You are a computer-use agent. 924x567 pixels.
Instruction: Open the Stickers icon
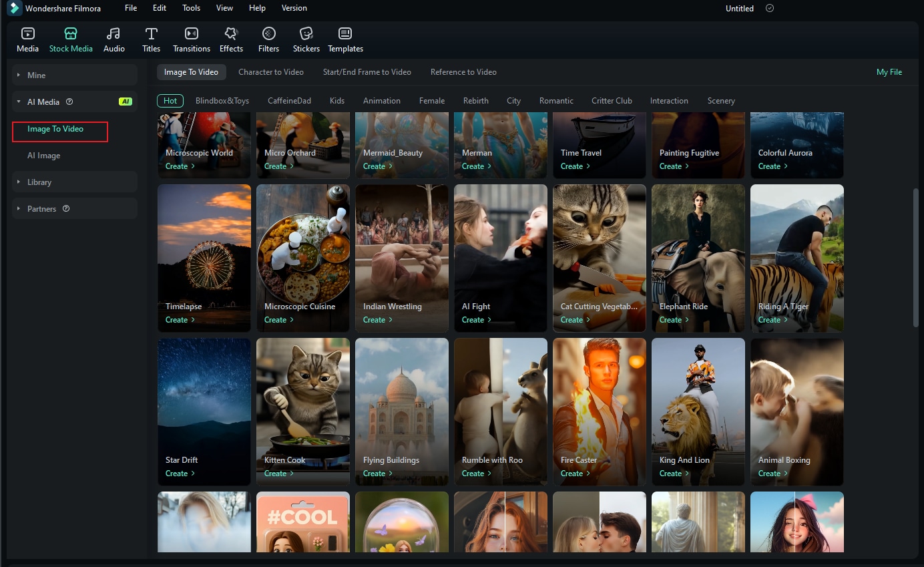pyautogui.click(x=306, y=33)
